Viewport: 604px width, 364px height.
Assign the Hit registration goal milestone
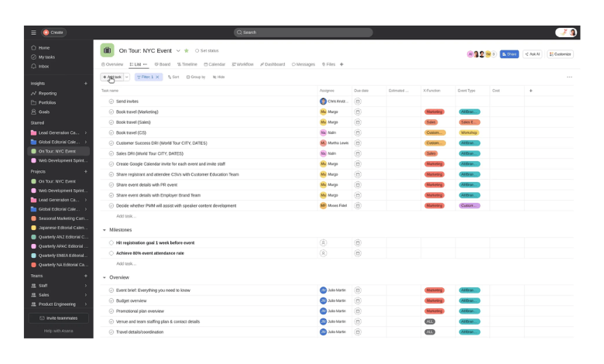(323, 242)
